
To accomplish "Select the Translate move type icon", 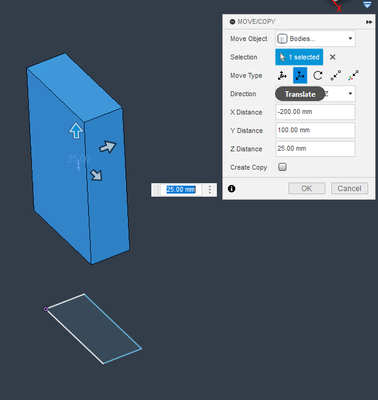I will click(x=300, y=75).
